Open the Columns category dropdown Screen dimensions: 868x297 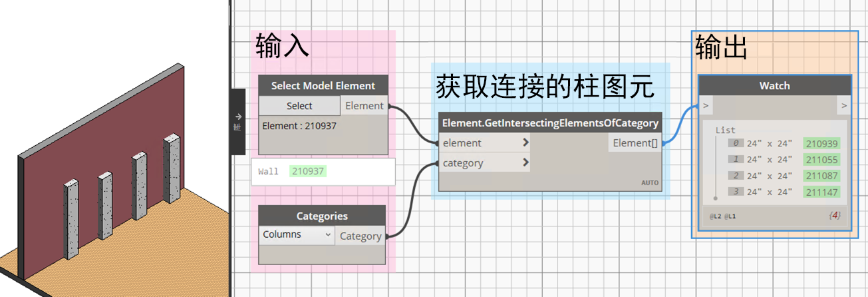297,234
